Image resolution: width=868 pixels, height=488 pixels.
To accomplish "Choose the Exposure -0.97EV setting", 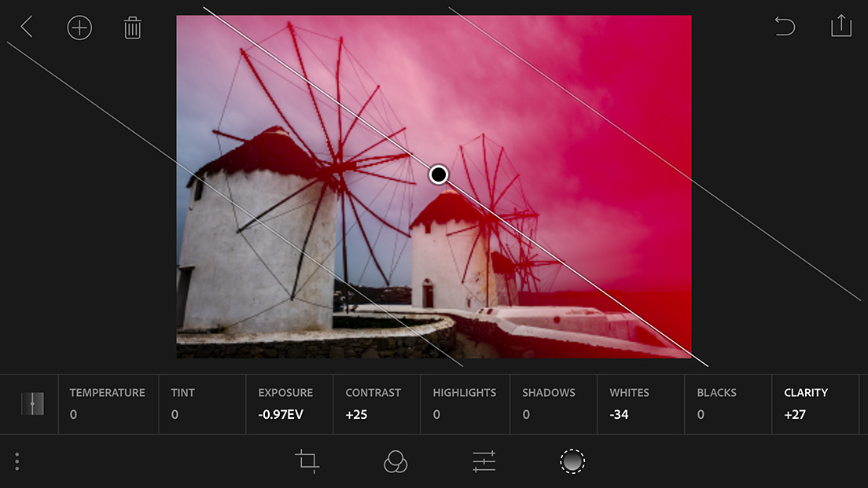I will pos(286,404).
